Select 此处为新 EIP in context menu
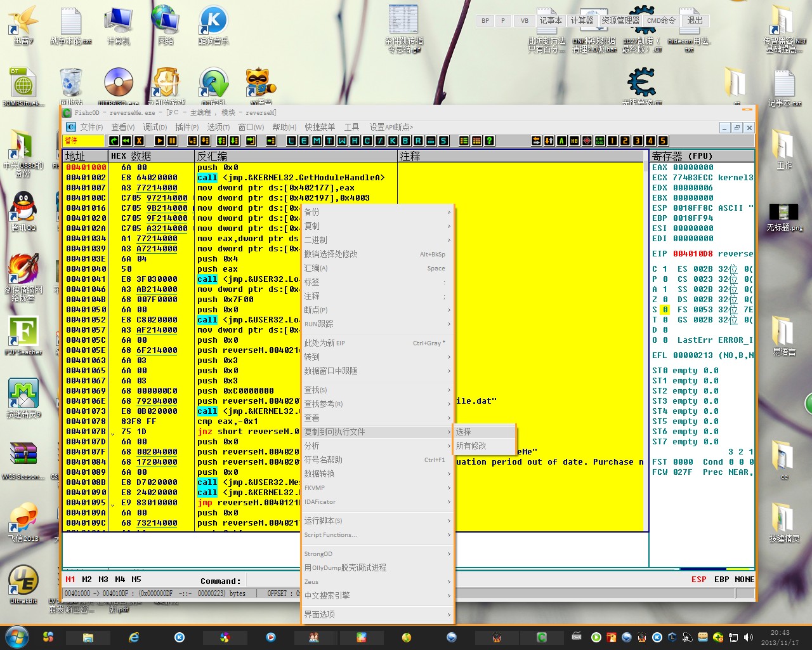This screenshot has width=812, height=650. (377, 343)
